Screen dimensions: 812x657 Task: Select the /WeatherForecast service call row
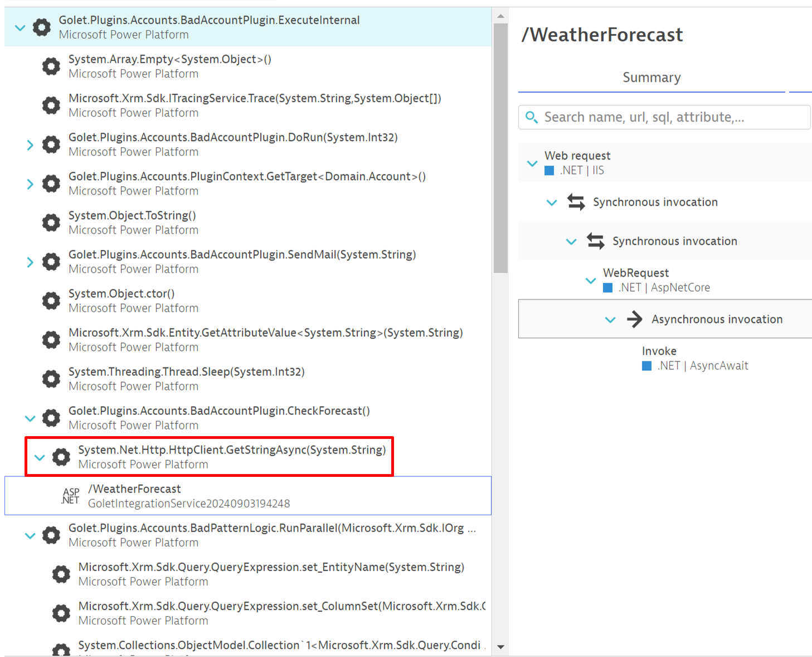pos(248,496)
